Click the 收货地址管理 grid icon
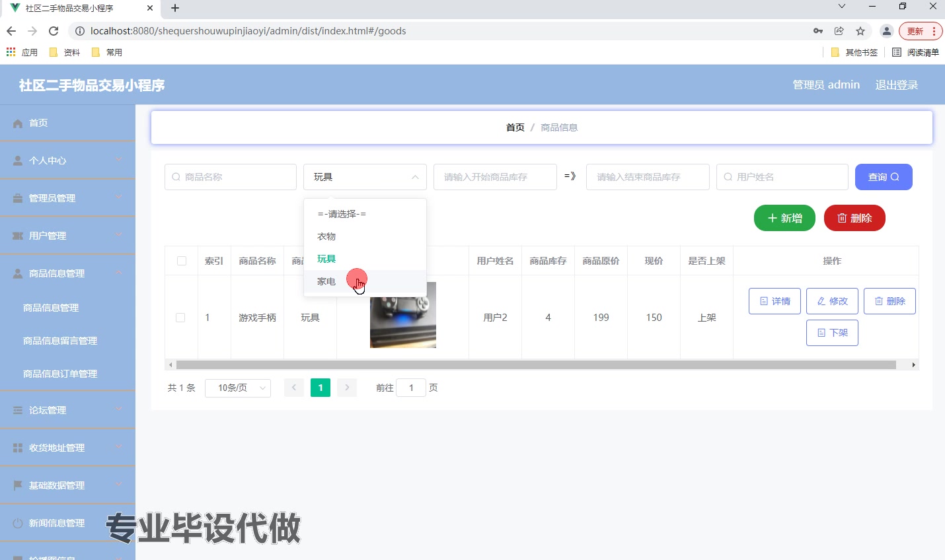The height and width of the screenshot is (560, 945). (17, 447)
